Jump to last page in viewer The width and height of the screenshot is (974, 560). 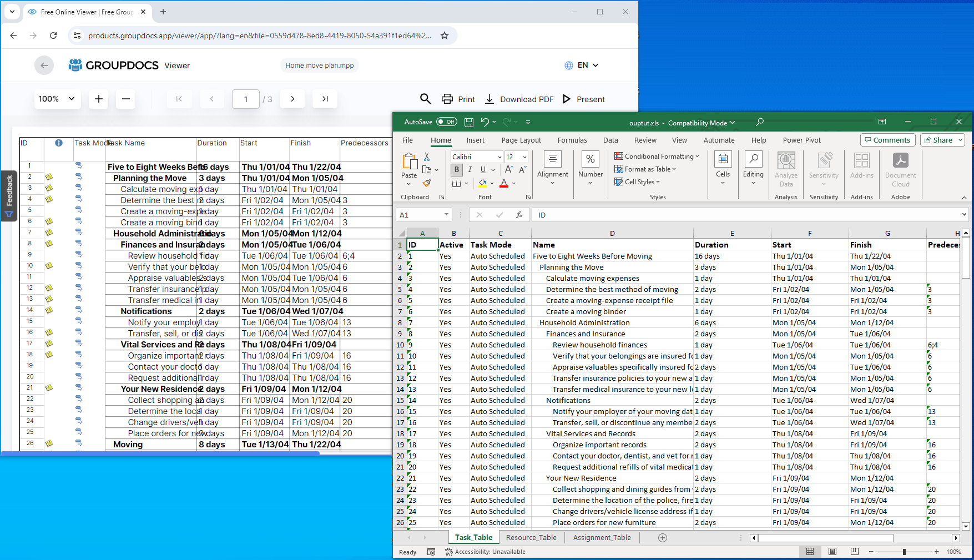click(325, 99)
